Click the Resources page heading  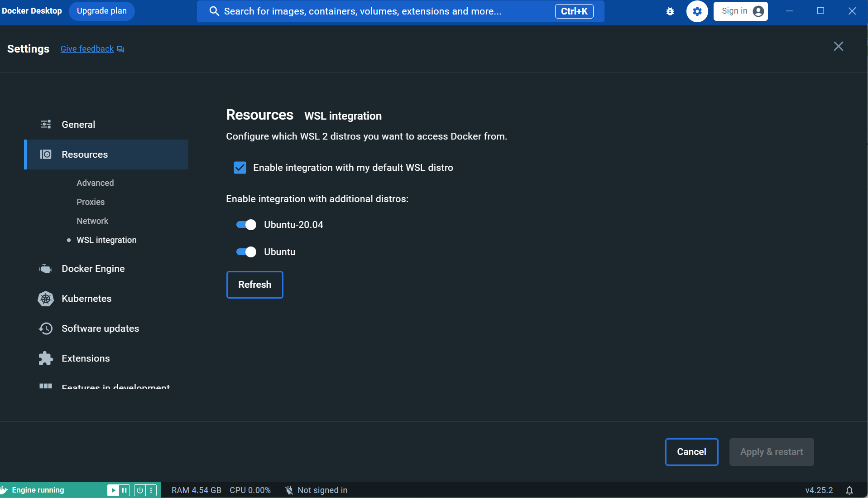click(x=260, y=115)
